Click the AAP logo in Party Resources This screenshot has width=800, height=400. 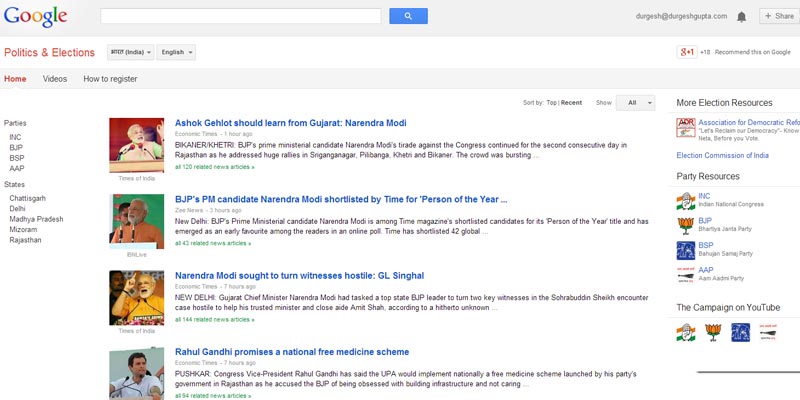685,275
